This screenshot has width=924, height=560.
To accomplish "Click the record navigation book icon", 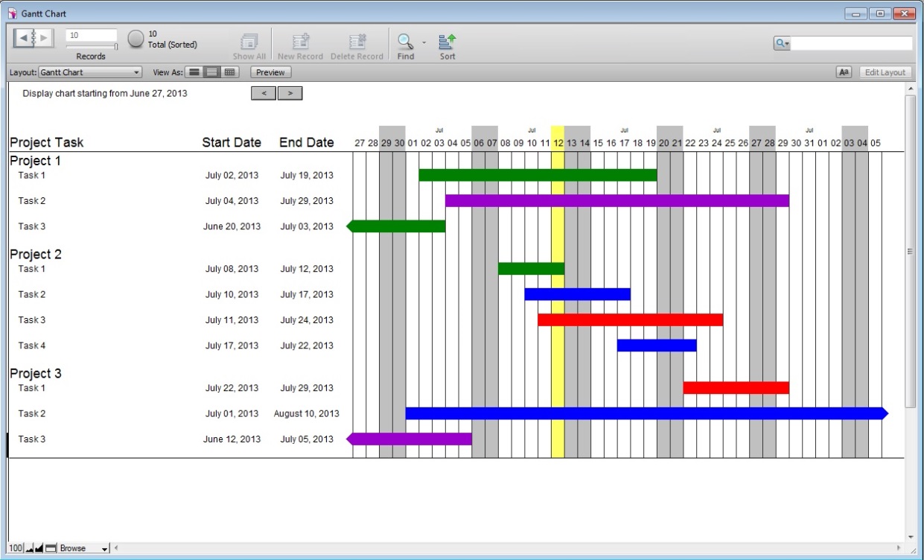I will 34,38.
